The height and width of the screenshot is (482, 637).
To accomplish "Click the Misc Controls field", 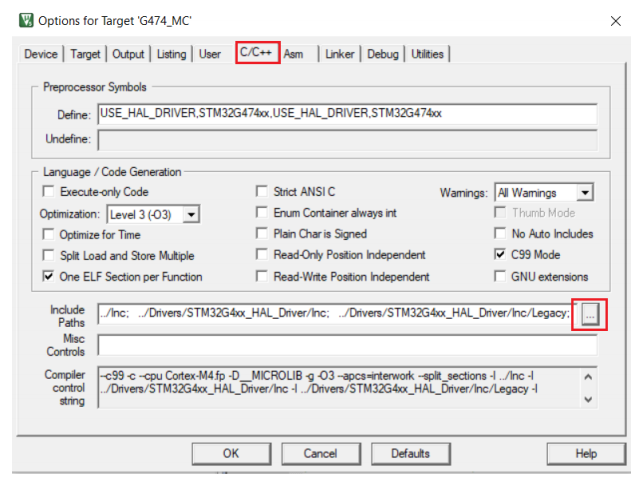I will click(347, 345).
